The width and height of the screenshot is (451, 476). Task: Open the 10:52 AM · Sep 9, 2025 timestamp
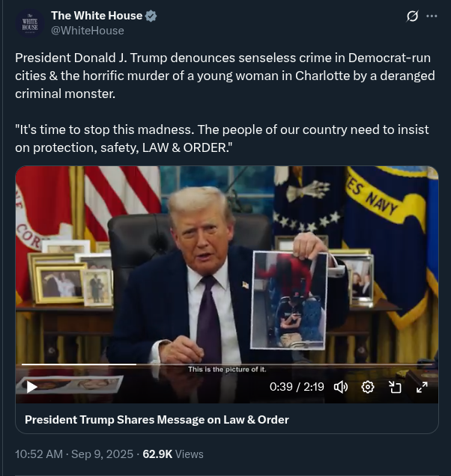point(74,454)
